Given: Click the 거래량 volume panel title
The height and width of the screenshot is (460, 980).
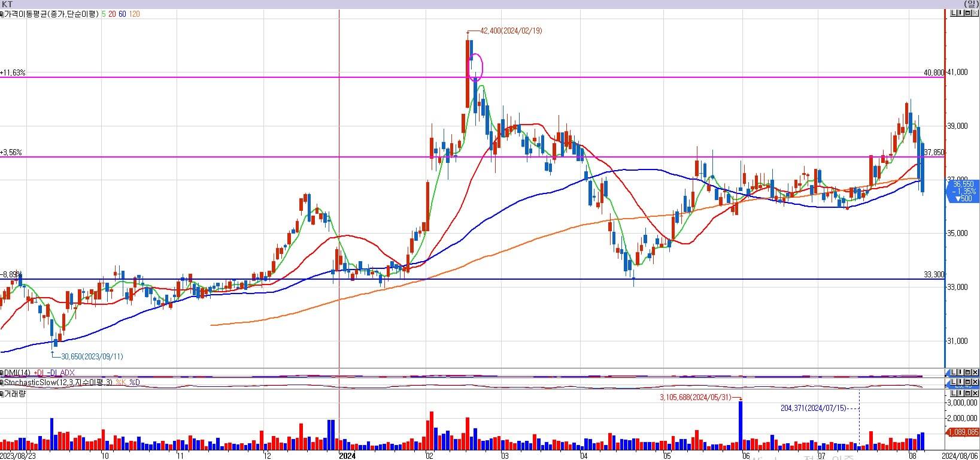Looking at the screenshot, I should [x=16, y=394].
